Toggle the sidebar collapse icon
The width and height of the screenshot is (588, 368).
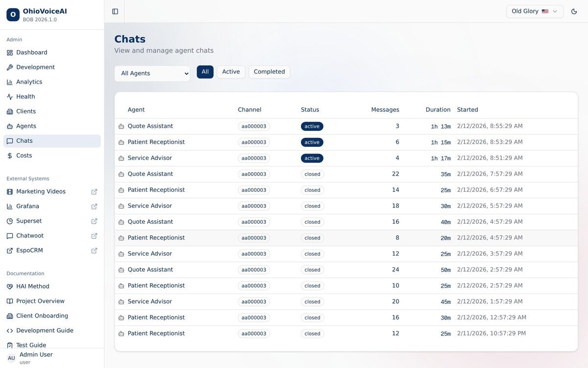[x=115, y=11]
